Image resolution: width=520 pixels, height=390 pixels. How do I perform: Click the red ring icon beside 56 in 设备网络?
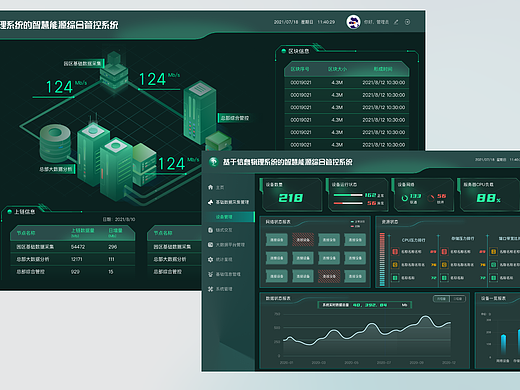[x=431, y=198]
